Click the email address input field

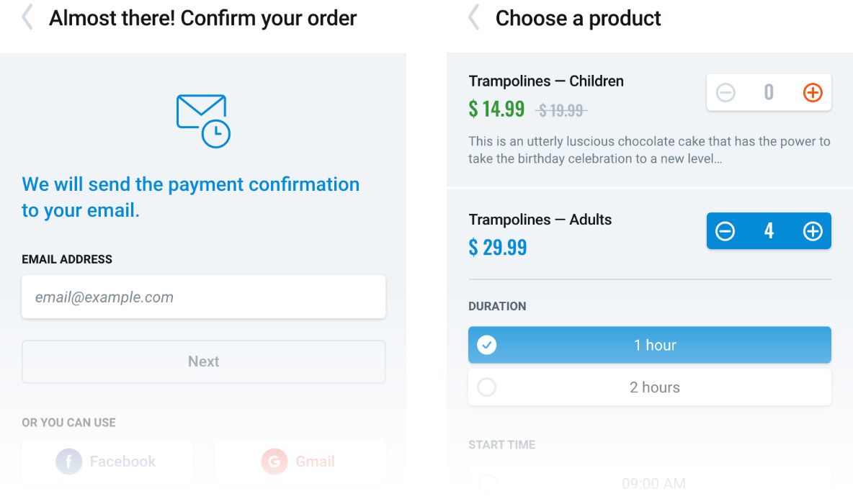(203, 297)
